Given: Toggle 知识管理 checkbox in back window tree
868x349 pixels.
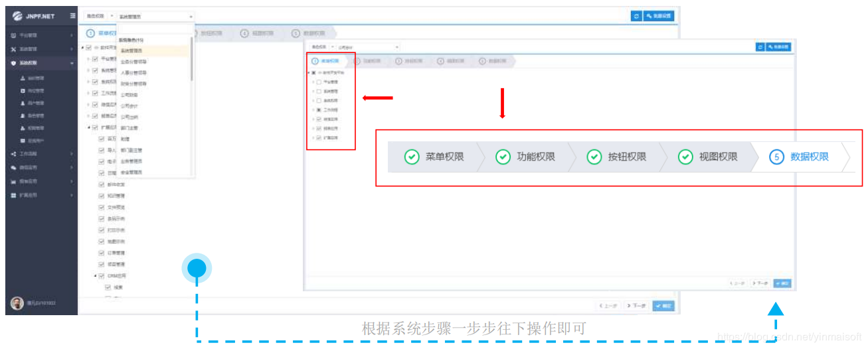Looking at the screenshot, I should [x=102, y=196].
